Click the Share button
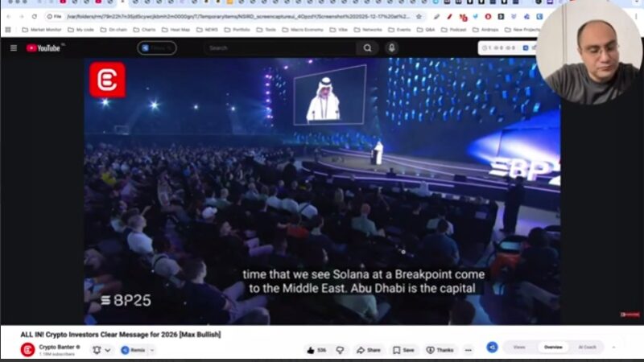 coord(369,350)
